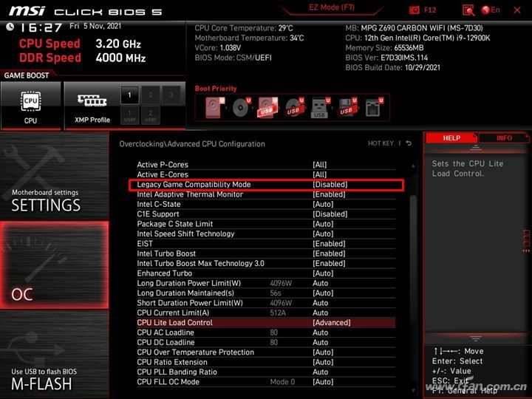Click the date Fri 5 Nov, 2021
Viewport: 532px width, 399px height.
coord(95,26)
